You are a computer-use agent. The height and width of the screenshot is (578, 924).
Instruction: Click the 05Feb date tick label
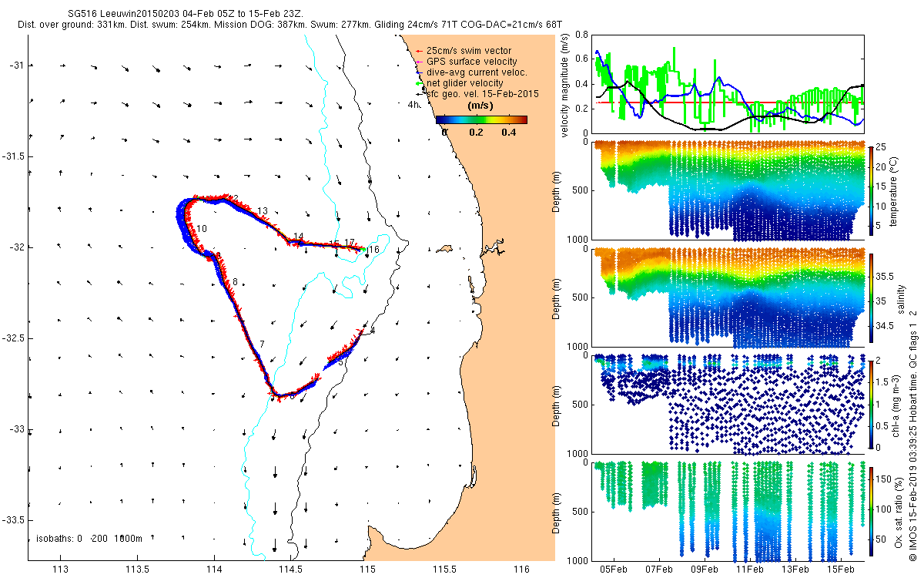point(615,570)
